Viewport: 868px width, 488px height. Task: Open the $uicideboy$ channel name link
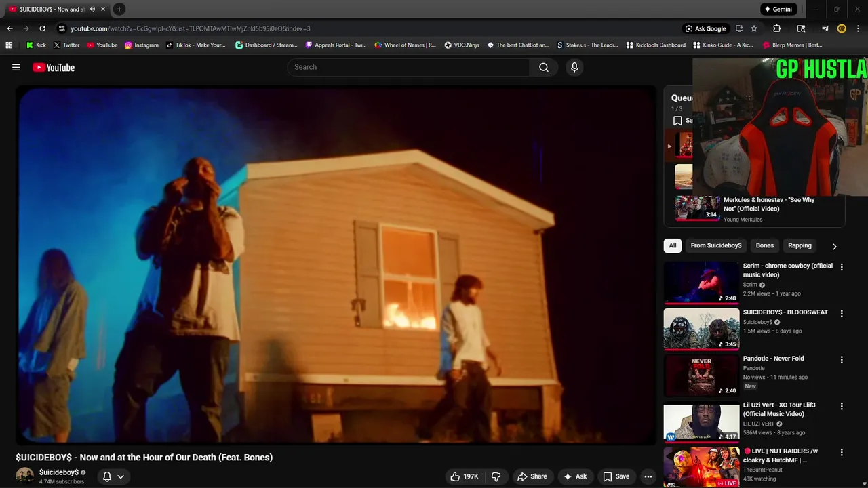click(59, 472)
